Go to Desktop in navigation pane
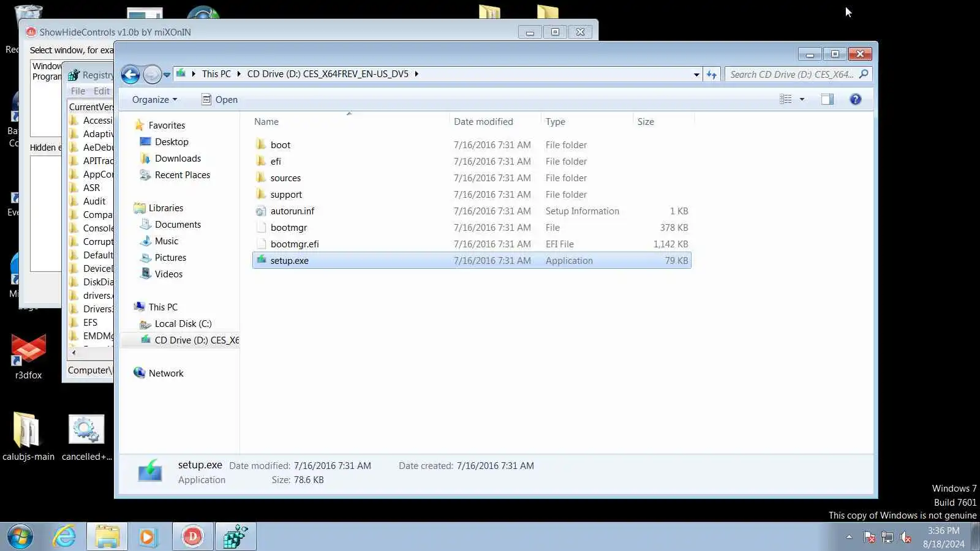980x551 pixels. [x=171, y=142]
